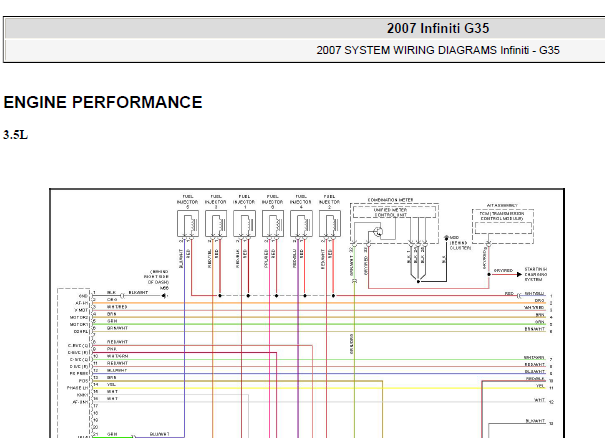Click the 'ORG' wire label at pin 2

112,299
